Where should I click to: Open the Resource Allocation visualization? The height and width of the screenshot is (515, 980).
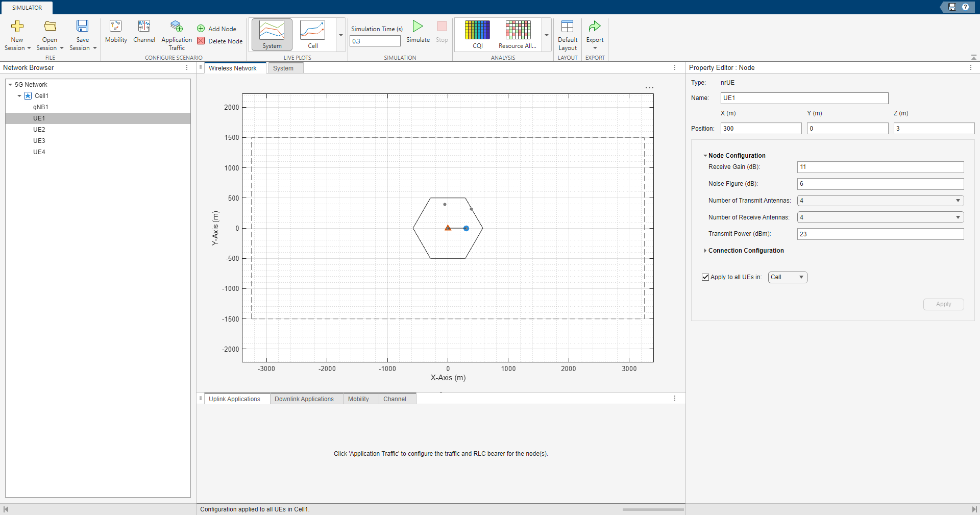coord(517,34)
